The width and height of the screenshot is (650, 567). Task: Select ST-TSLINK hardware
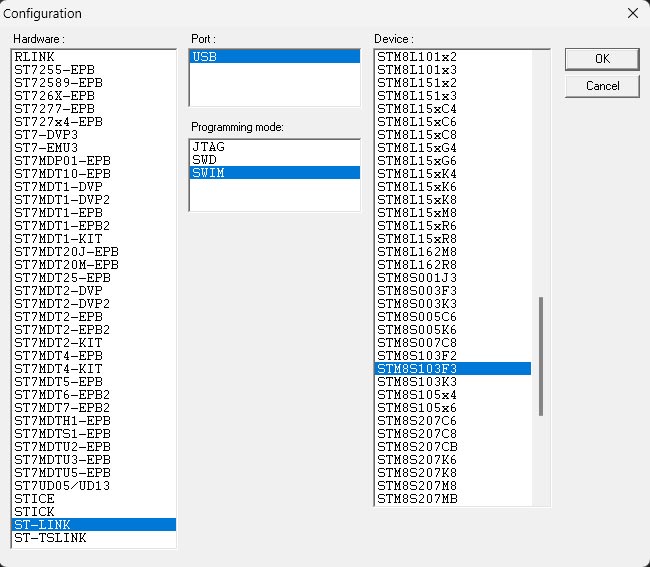pos(94,538)
